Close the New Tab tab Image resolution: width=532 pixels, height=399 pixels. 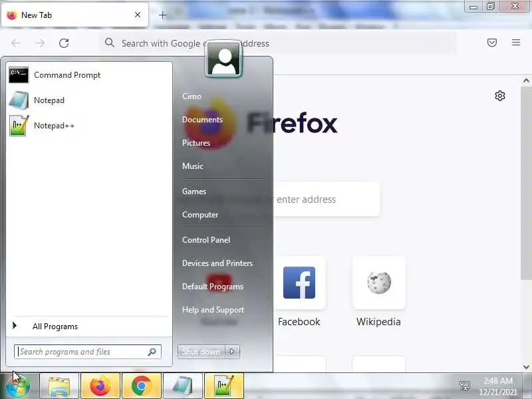pos(138,15)
